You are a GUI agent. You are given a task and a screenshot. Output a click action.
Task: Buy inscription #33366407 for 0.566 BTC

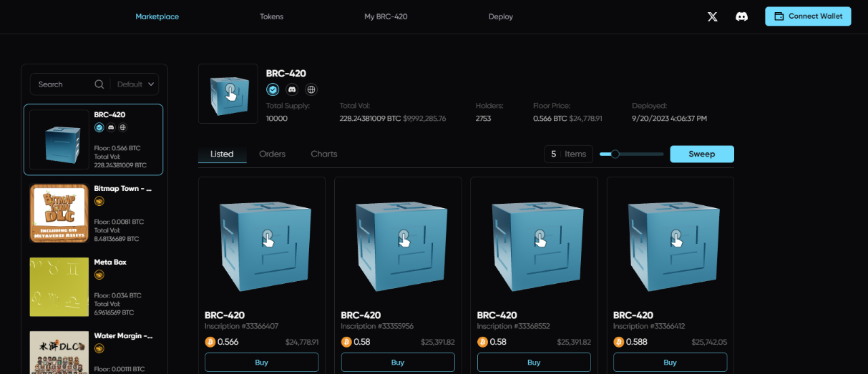click(261, 363)
